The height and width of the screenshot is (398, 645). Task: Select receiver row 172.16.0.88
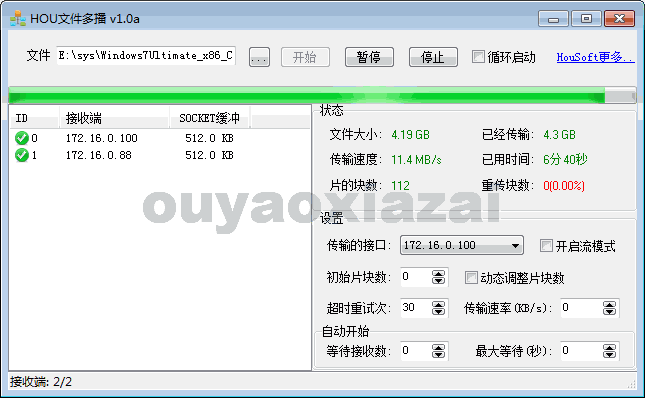tap(160, 155)
